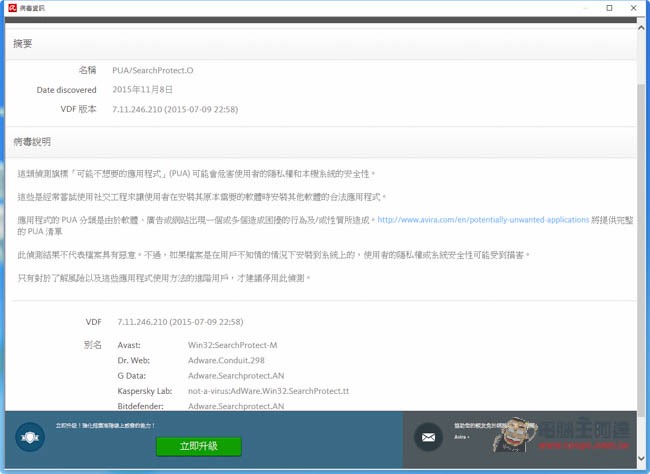Click the scrollbar down arrow
This screenshot has width=650, height=474.
[x=641, y=459]
